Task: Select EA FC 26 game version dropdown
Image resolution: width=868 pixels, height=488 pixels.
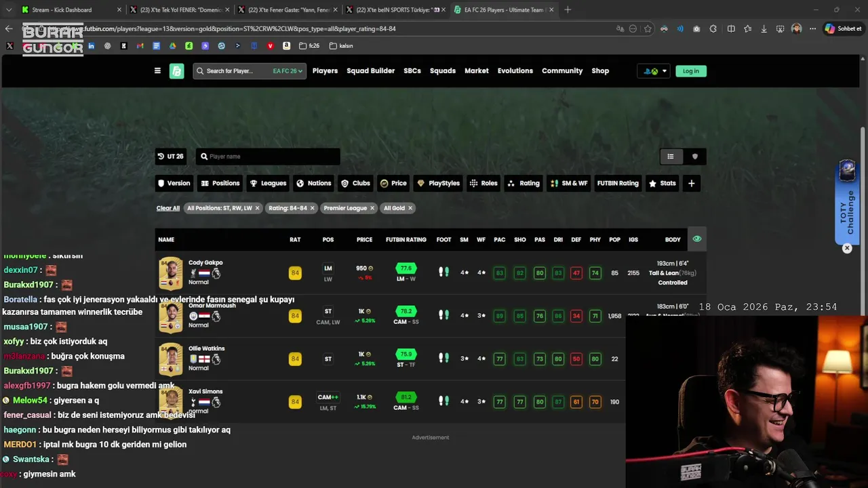Action: (288, 71)
